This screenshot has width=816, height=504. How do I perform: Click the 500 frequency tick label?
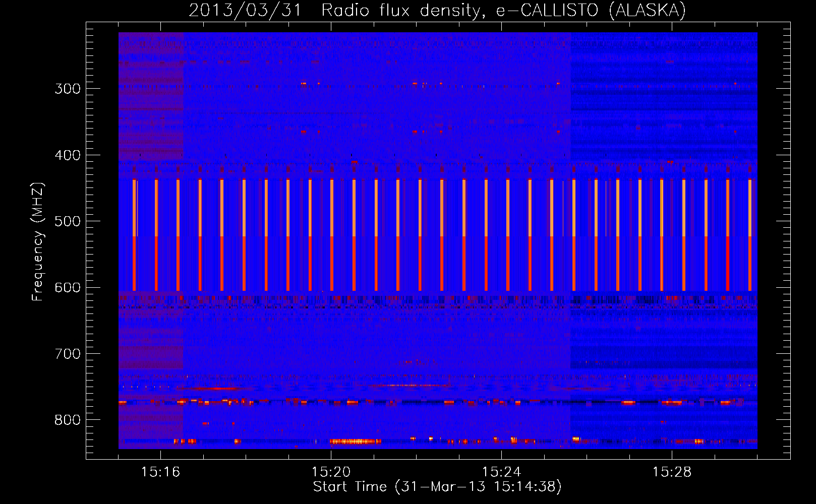pos(68,221)
